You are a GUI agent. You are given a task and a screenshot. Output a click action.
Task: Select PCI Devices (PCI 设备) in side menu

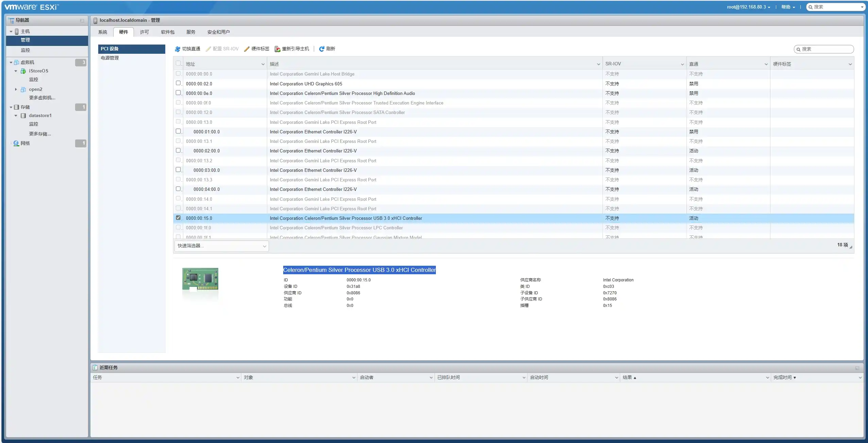(132, 49)
